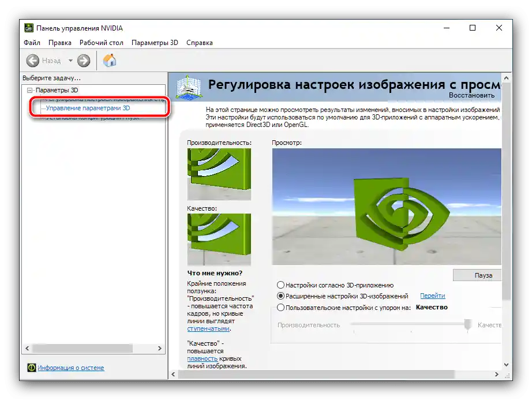Click the Восстановить link
Viewport: 532px width, 400px height.
(471, 95)
